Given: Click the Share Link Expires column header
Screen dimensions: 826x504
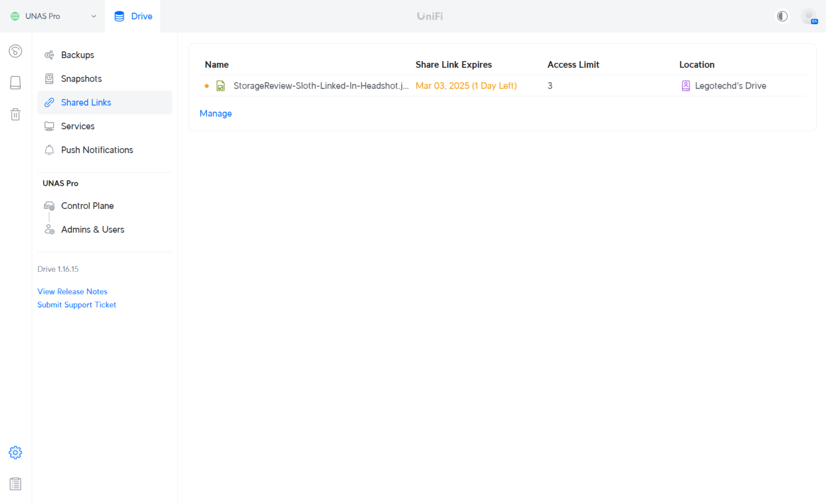Looking at the screenshot, I should pyautogui.click(x=453, y=64).
